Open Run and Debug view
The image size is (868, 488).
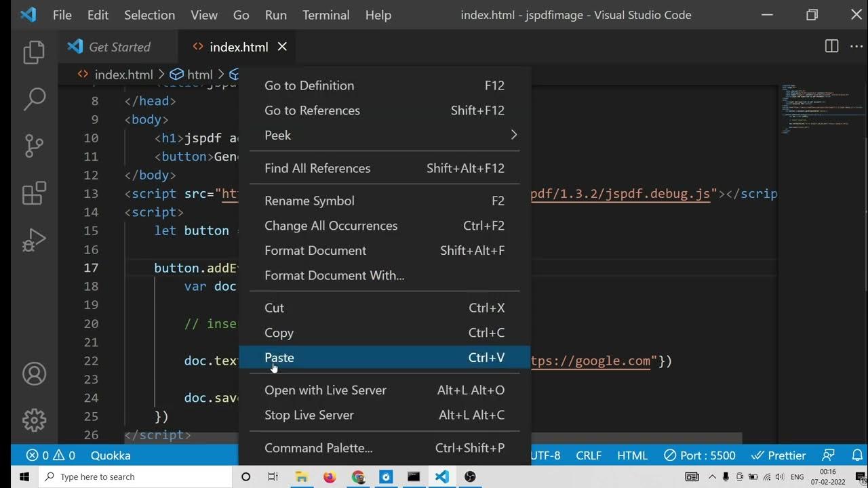33,240
